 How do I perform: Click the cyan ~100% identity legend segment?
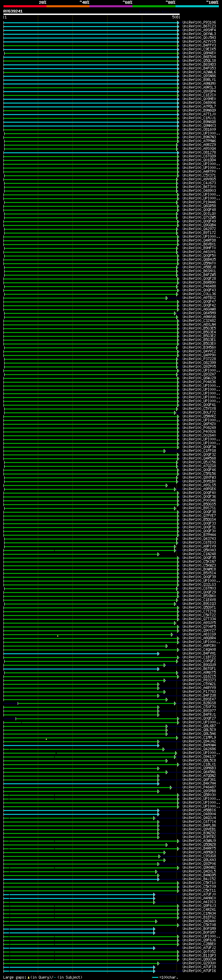(x=197, y=6)
